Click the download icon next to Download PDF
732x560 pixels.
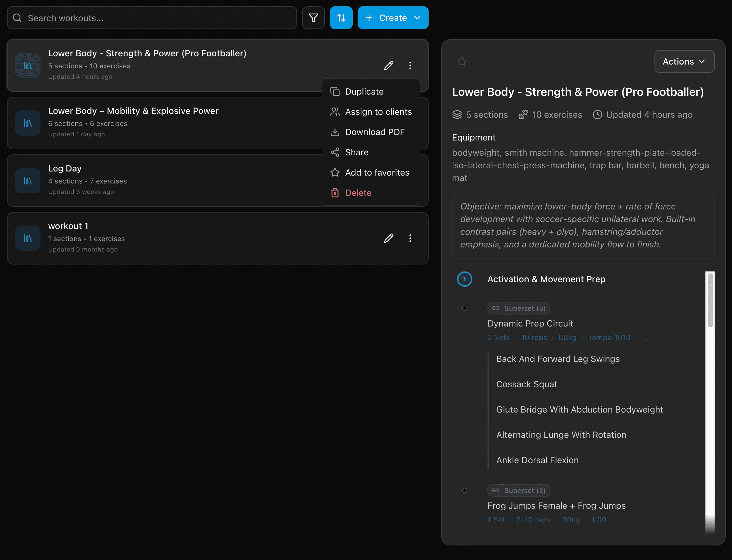(335, 132)
